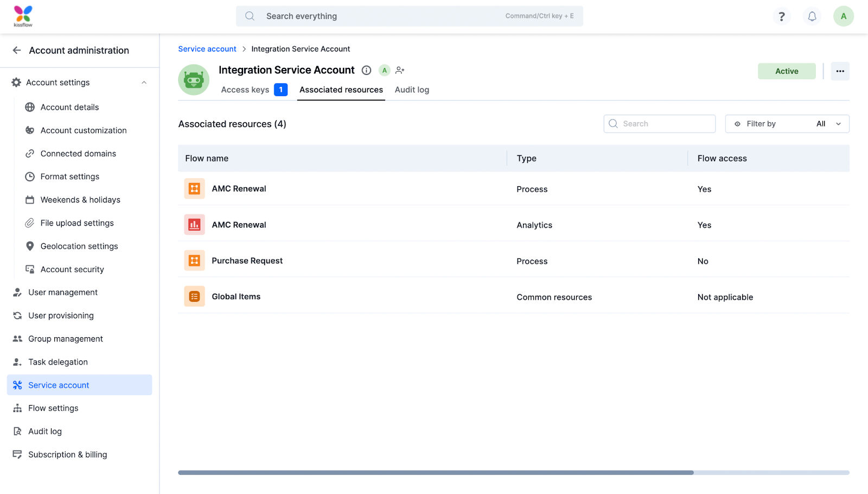Select the Associated resources tab

pyautogui.click(x=341, y=90)
